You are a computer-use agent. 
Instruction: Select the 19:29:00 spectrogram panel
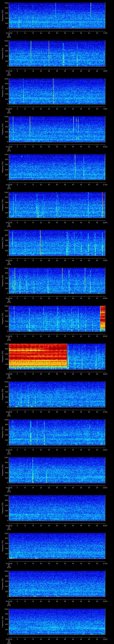57,508
